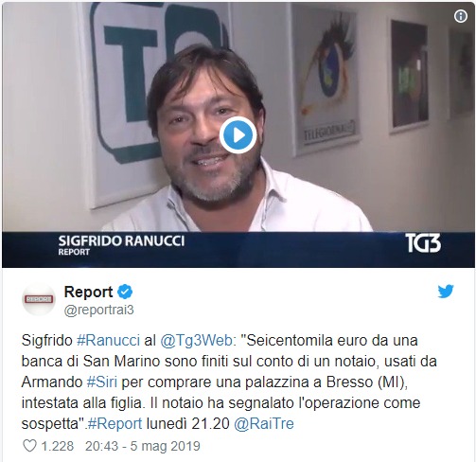This screenshot has height=462, width=476.
Task: Open the #Ranucci hashtag
Action: 108,341
